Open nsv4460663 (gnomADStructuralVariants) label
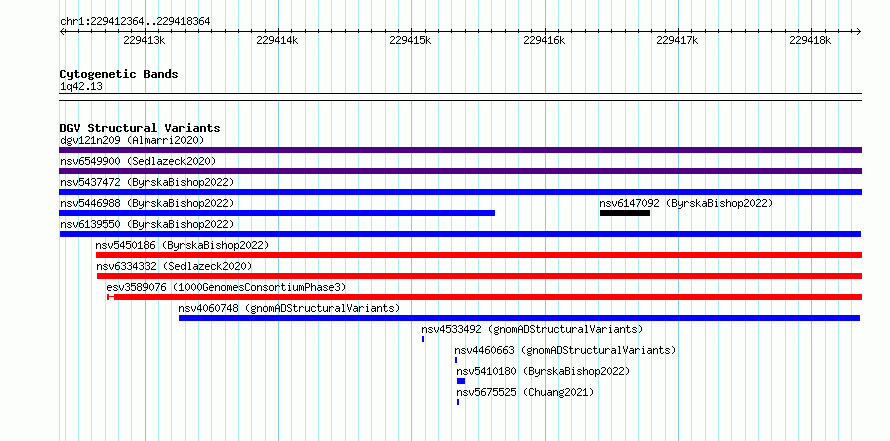The width and height of the screenshot is (890, 441). coord(565,350)
